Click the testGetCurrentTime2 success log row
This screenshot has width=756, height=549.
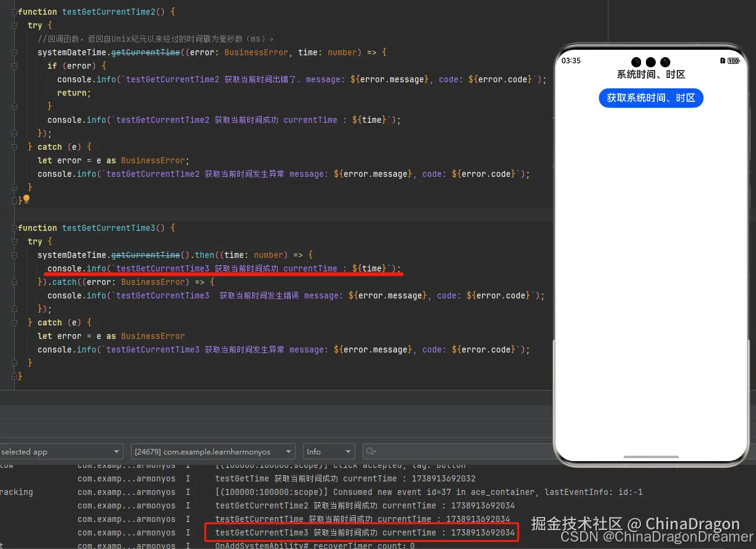pyautogui.click(x=365, y=505)
